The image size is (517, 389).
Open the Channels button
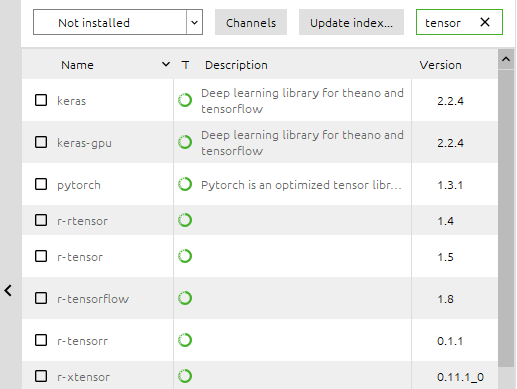pyautogui.click(x=251, y=22)
